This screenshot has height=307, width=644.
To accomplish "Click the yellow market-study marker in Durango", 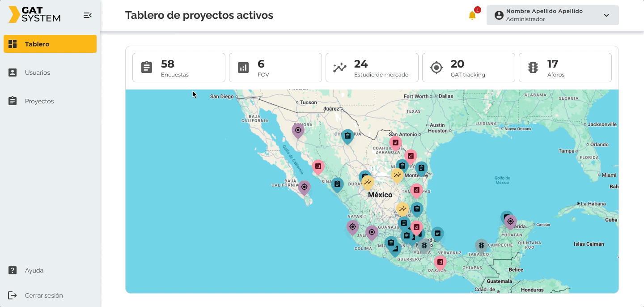I will coord(368,182).
